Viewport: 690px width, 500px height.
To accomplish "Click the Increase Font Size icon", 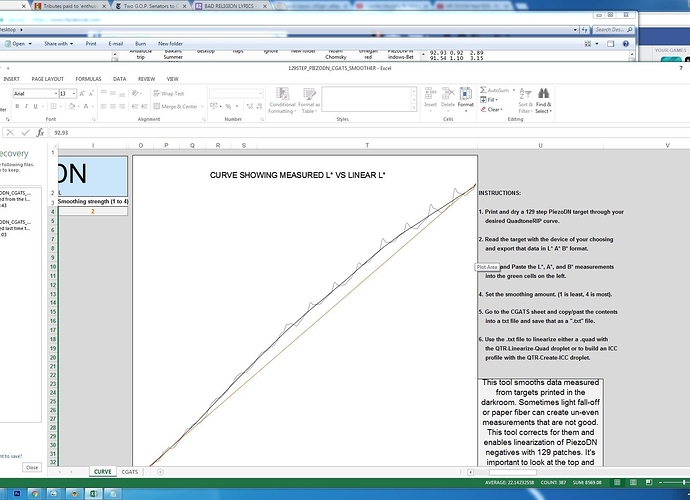I will (x=82, y=94).
